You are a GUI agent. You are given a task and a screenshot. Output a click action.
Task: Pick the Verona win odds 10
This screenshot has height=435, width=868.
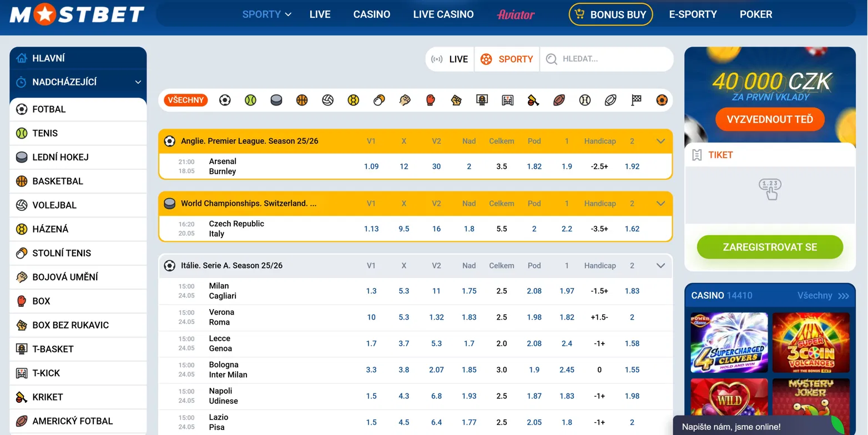tap(371, 317)
